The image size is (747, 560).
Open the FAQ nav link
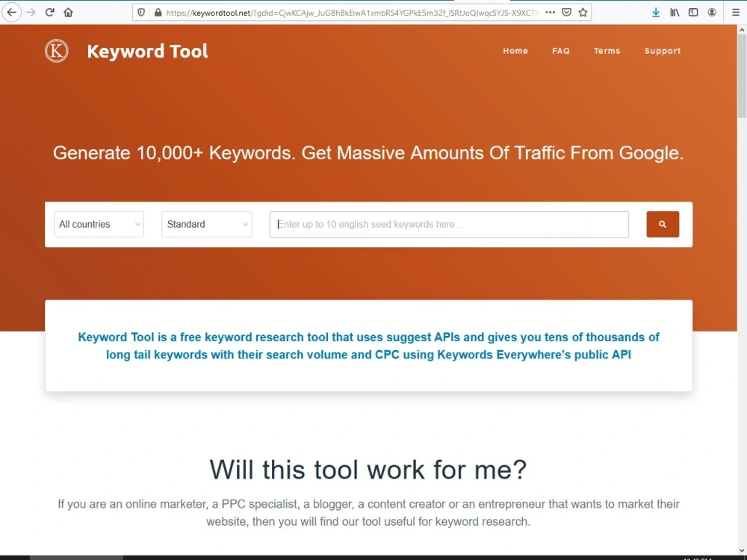click(x=561, y=51)
